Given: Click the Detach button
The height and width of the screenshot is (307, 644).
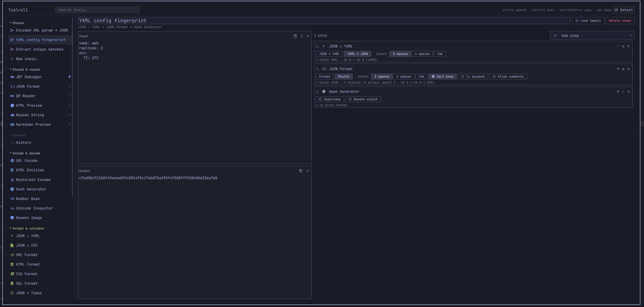Looking at the screenshot, I should click(x=624, y=10).
